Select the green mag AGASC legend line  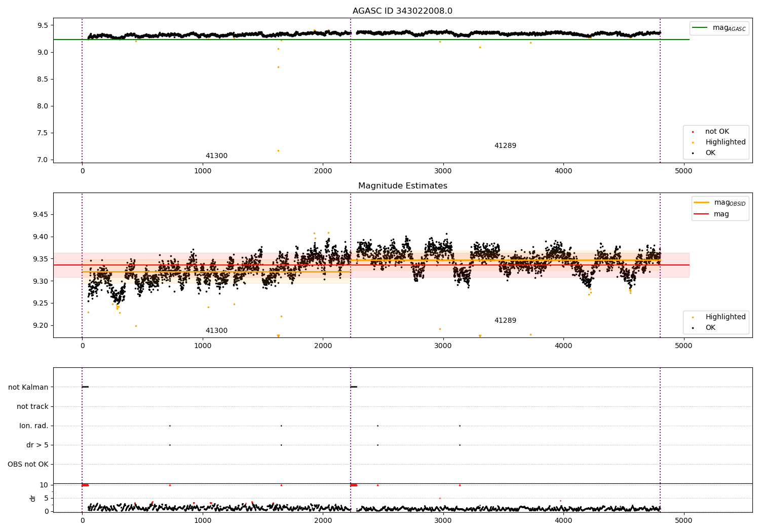(x=700, y=28)
